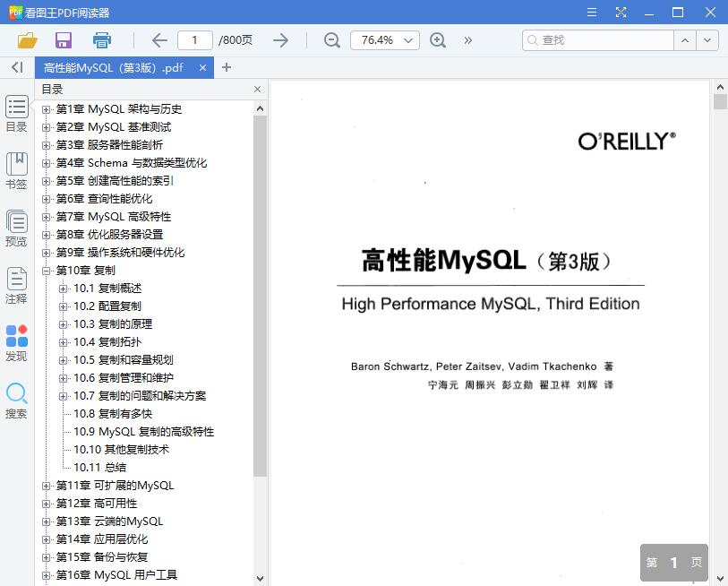Image resolution: width=728 pixels, height=586 pixels.
Task: Zoom out with minus magnifier
Action: click(331, 40)
